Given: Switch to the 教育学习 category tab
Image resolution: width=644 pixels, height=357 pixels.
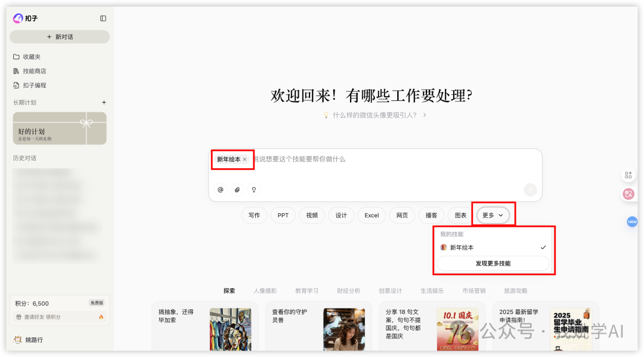Looking at the screenshot, I should coord(306,291).
